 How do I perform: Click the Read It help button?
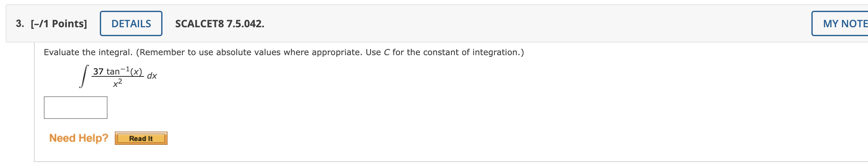[x=141, y=138]
